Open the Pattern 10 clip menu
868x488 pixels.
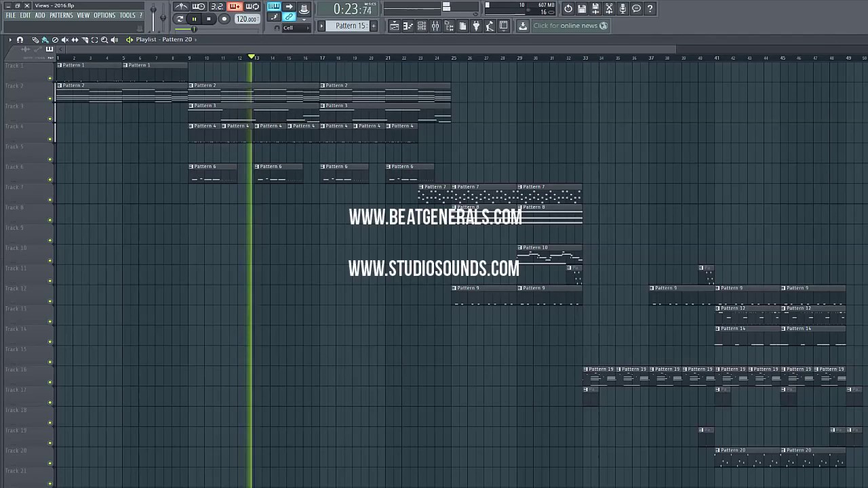pos(520,247)
